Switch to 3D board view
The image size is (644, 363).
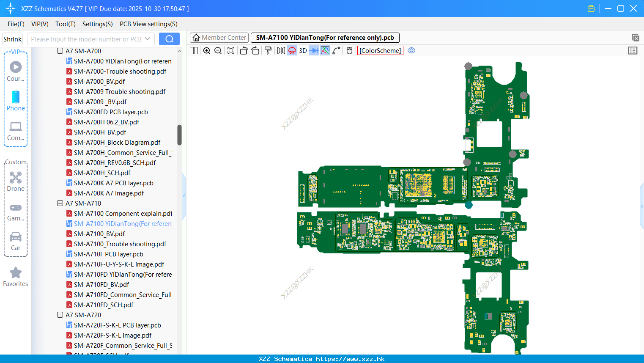[303, 51]
